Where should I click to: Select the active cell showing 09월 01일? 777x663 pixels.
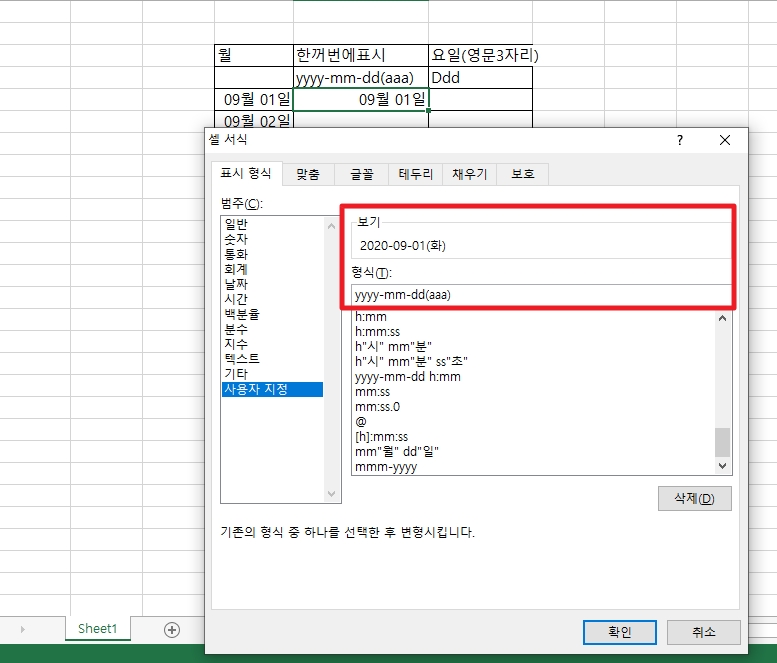[361, 100]
